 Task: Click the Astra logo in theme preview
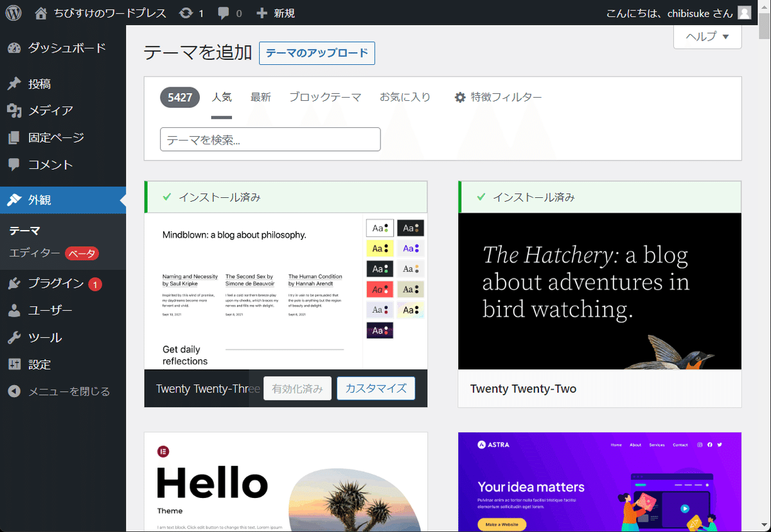click(494, 445)
